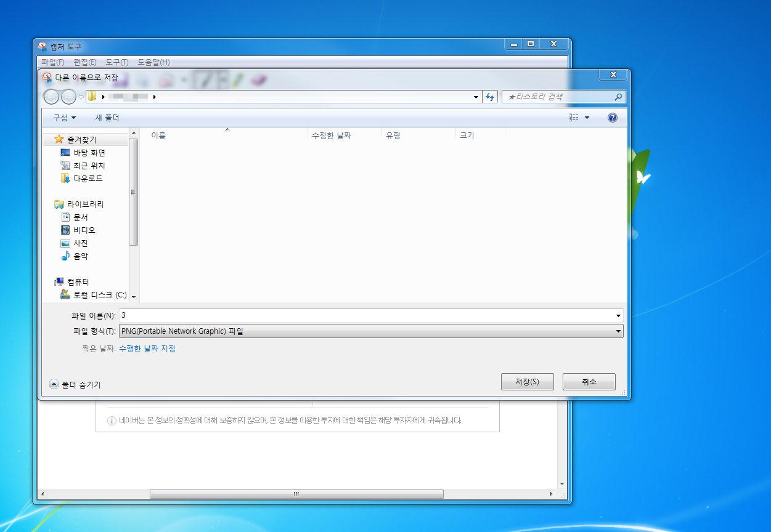This screenshot has height=532, width=771.
Task: Click 캡처 도구 horizontal scrollbar right arrow
Action: pos(552,494)
